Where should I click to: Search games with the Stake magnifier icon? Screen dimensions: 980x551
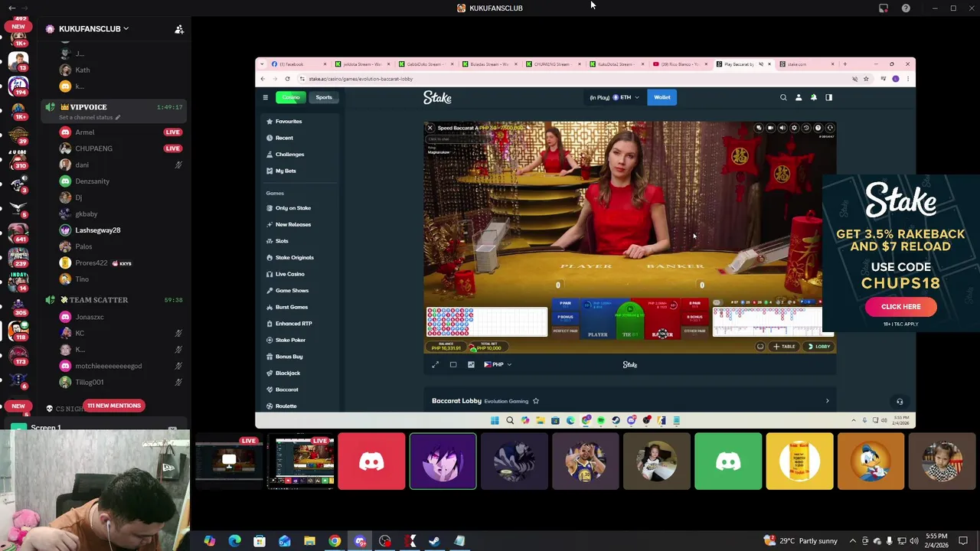[x=783, y=97]
